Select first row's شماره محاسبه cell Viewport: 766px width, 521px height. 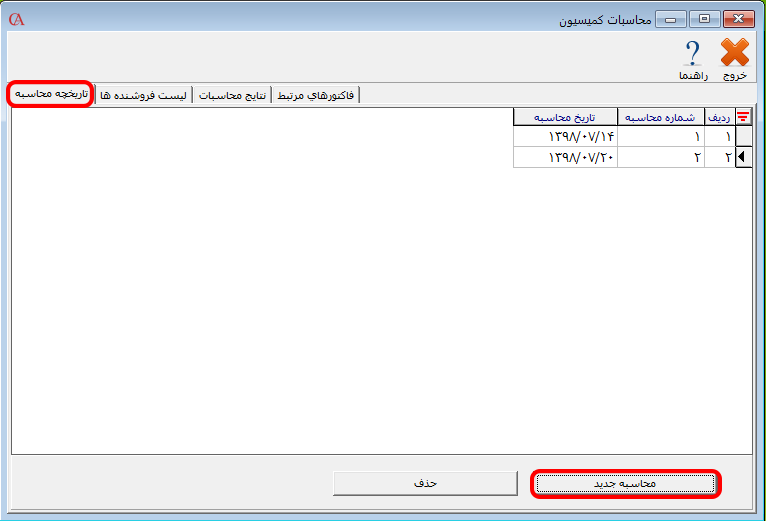660,136
